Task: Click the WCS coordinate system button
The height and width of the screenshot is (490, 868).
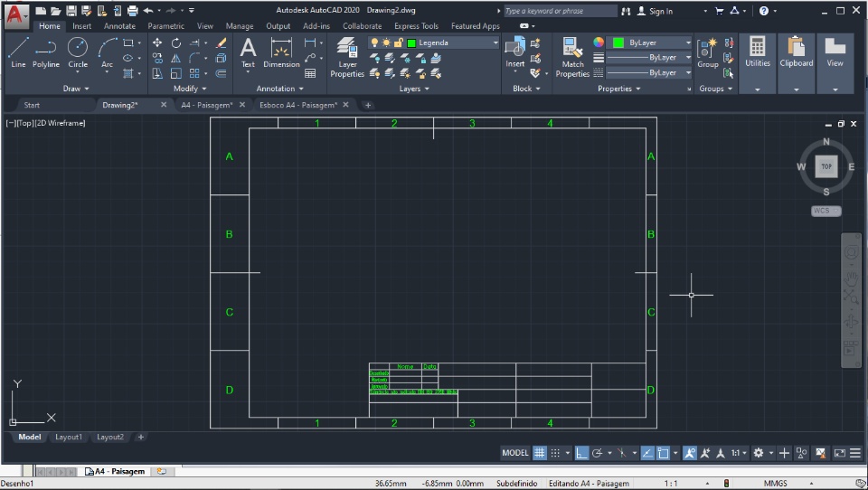Action: (826, 211)
